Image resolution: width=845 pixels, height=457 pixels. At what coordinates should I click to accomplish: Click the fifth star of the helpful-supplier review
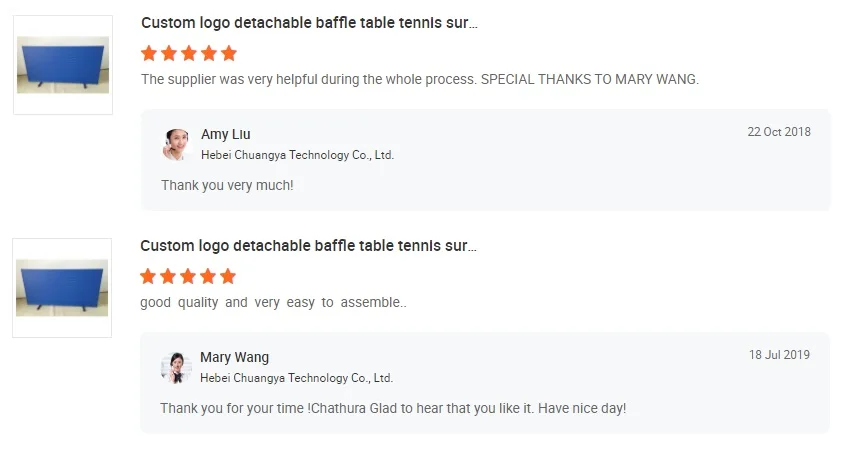pos(229,53)
